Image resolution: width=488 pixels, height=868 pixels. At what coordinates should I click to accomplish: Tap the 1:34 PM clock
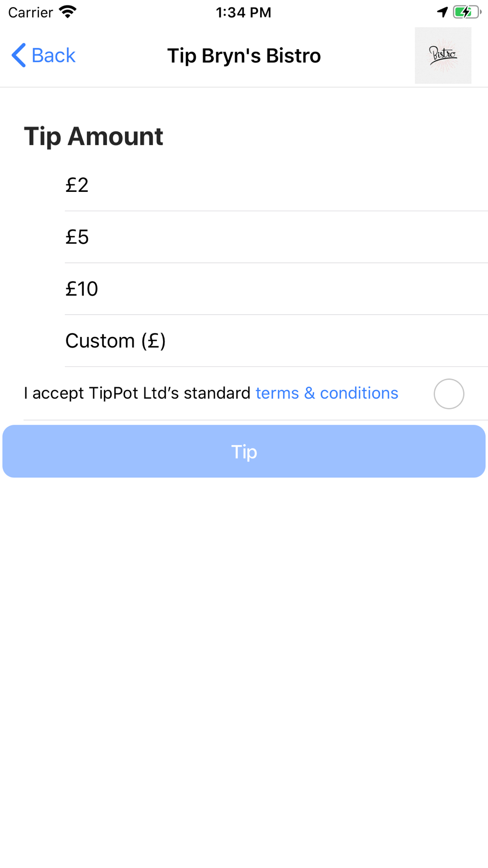(244, 12)
